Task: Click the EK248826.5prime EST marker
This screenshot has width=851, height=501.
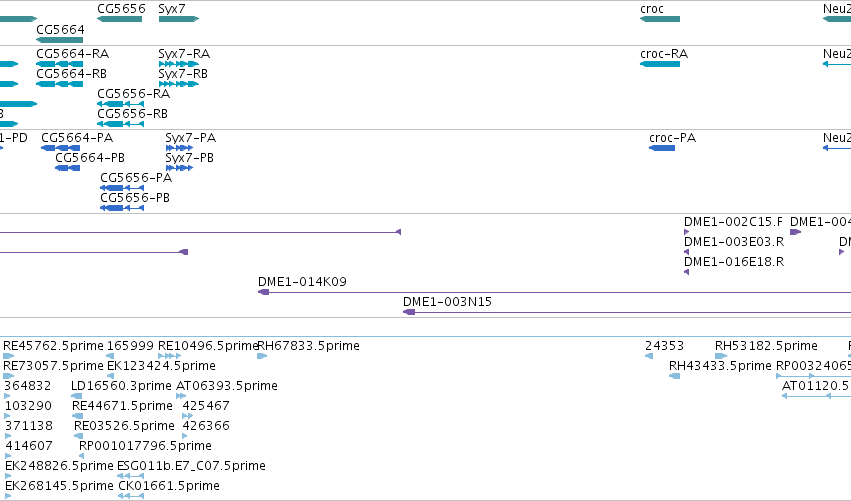Action: click(x=8, y=477)
